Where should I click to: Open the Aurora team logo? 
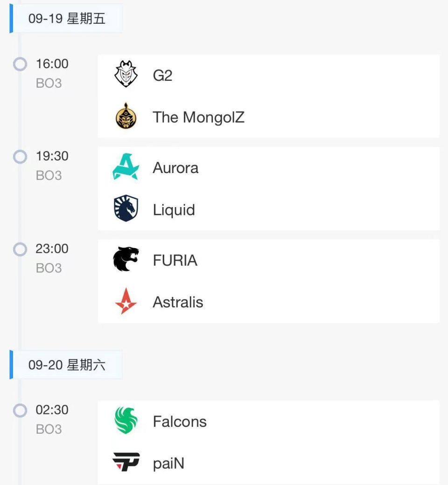[x=126, y=166]
